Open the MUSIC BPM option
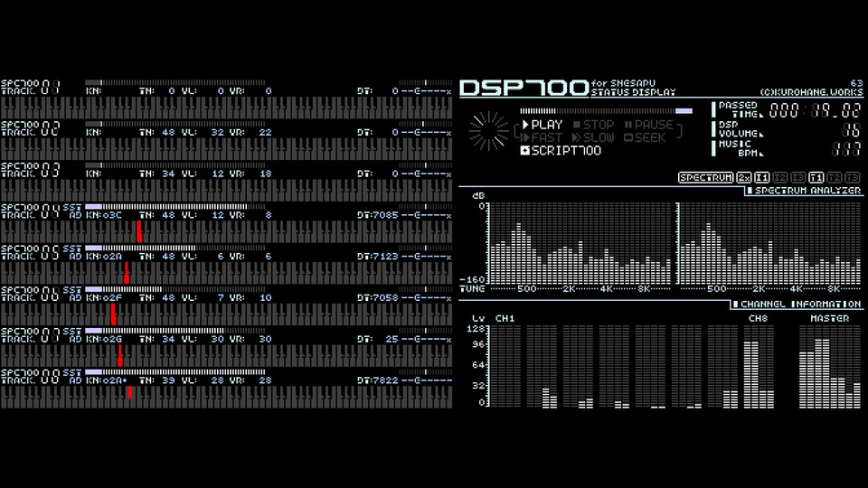The image size is (868, 488). coord(739,148)
